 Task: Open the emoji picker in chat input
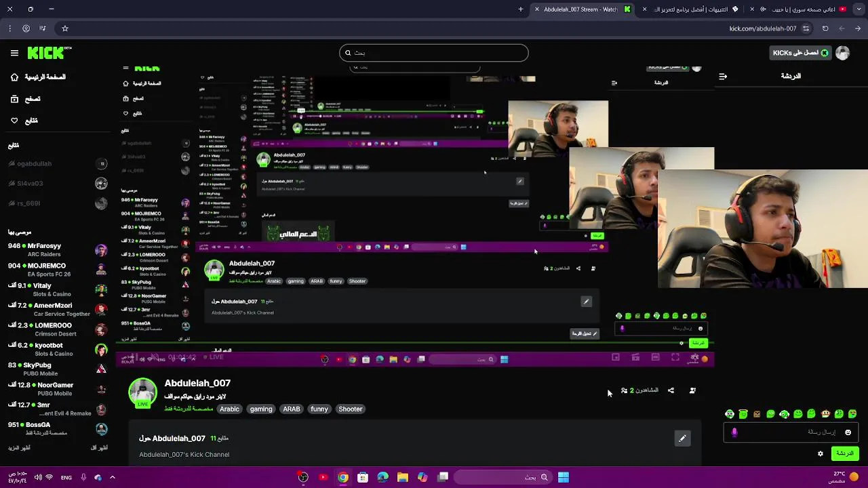[x=848, y=432]
